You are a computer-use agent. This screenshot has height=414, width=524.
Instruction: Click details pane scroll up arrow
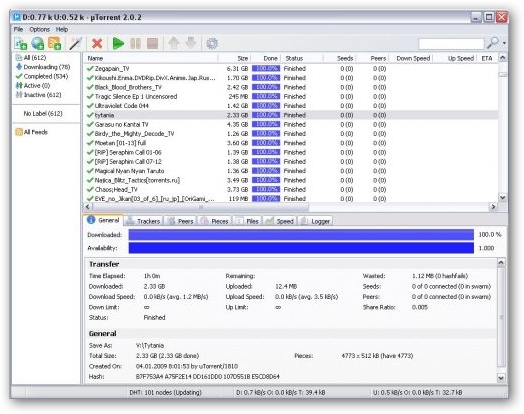[501, 263]
